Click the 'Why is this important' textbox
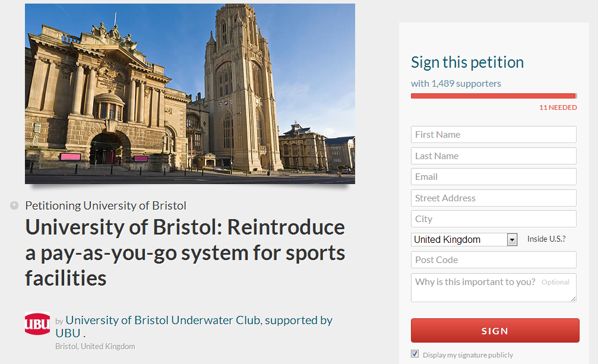This screenshot has height=364, width=598. click(x=493, y=287)
